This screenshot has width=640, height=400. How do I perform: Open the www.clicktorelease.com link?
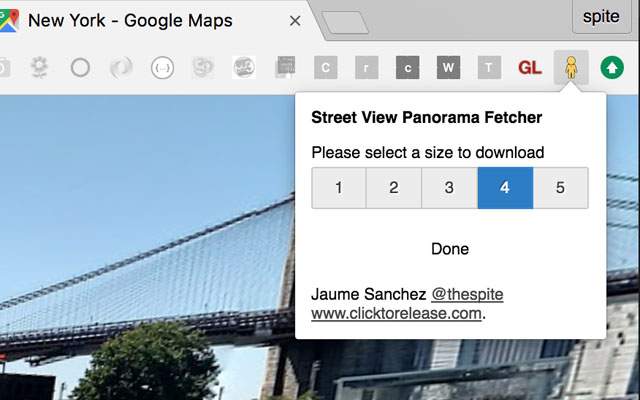(x=396, y=313)
